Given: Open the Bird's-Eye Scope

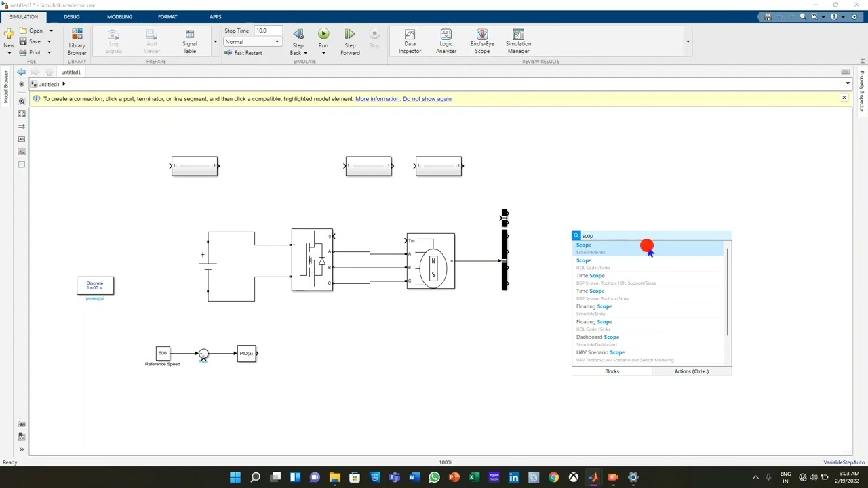Looking at the screenshot, I should click(x=482, y=41).
